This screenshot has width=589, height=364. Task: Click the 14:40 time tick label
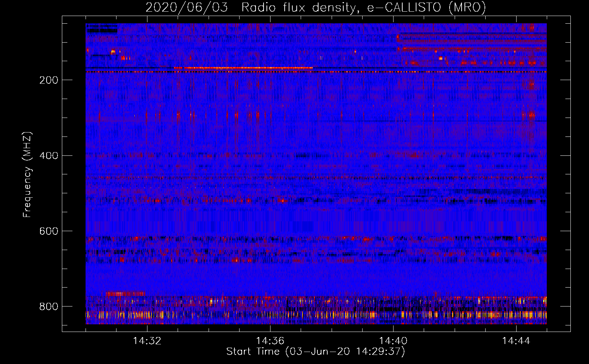[x=393, y=341]
